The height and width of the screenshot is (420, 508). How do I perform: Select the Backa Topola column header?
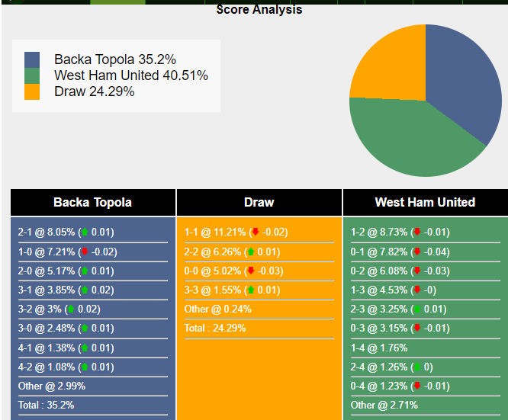(93, 202)
